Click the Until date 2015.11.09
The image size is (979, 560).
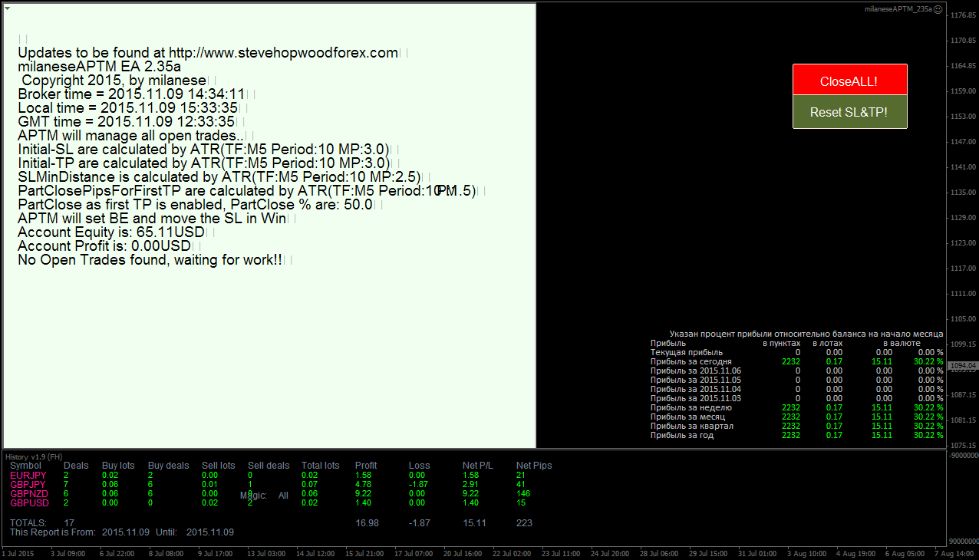click(x=210, y=532)
